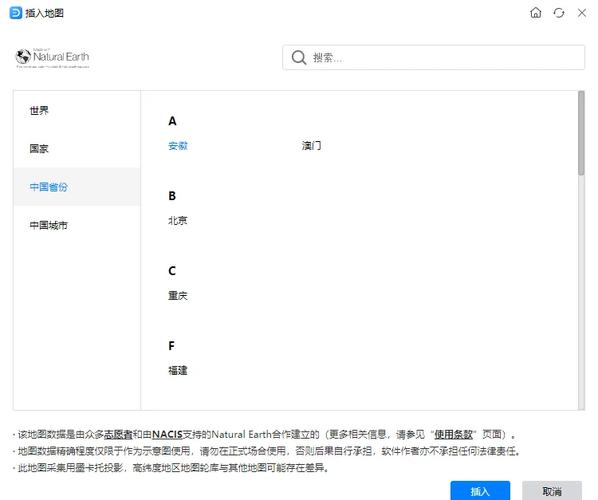Image resolution: width=598 pixels, height=500 pixels.
Task: Pick 北京 under the B heading
Action: [178, 220]
